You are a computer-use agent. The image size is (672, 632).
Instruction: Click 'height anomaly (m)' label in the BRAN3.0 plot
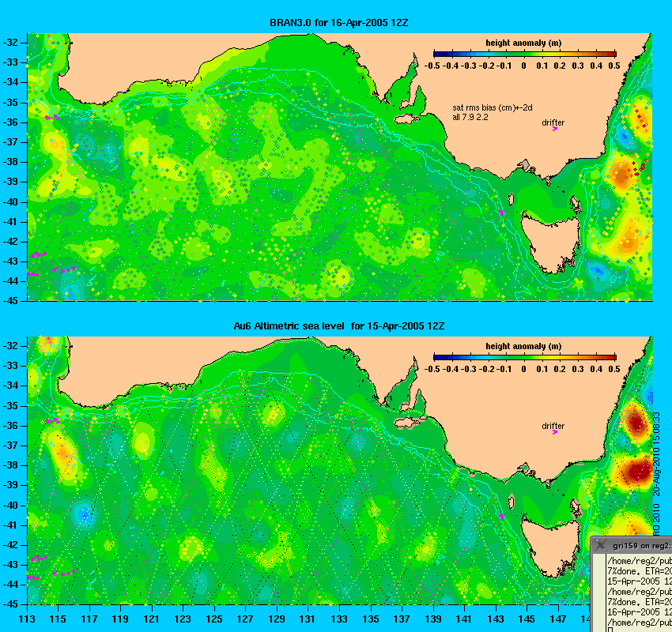[x=523, y=43]
